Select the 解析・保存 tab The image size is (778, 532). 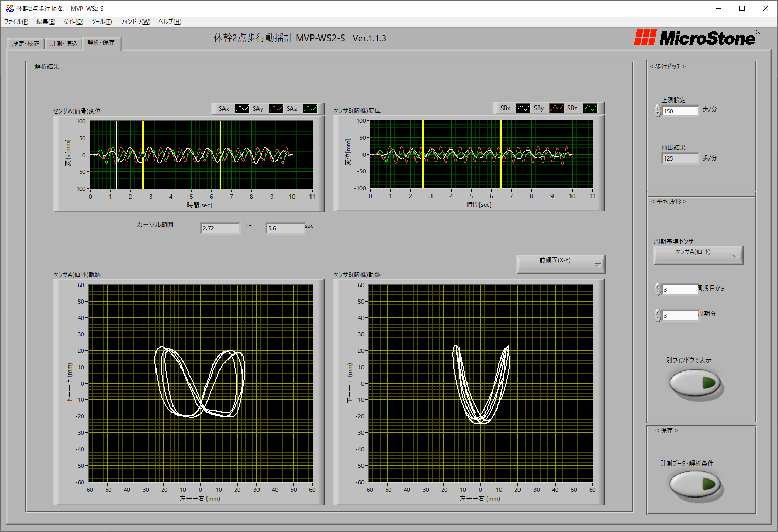pyautogui.click(x=101, y=43)
